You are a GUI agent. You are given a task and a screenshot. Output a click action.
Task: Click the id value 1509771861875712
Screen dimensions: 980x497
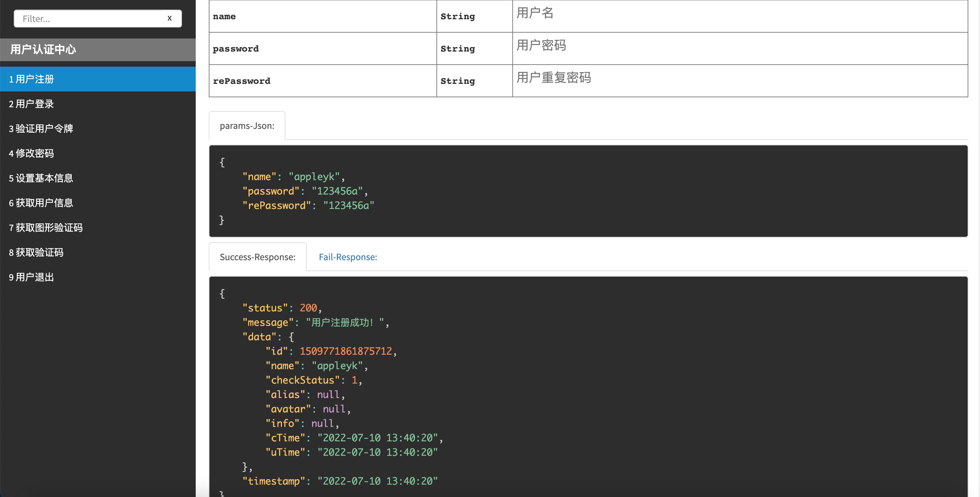pos(345,351)
